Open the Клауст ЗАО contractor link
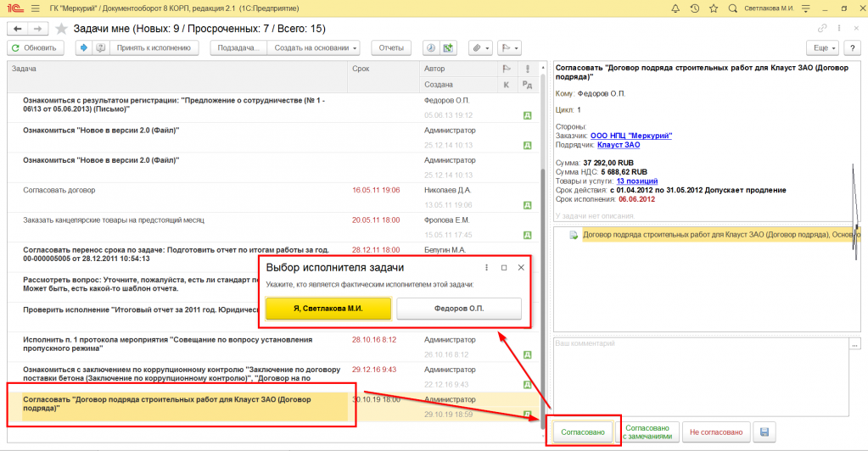Viewport: 868px width, 451px height. 619,145
